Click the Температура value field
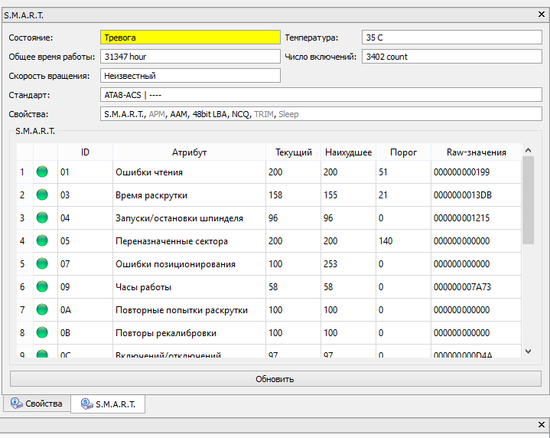Viewport: 550px width, 438px height. tap(452, 38)
